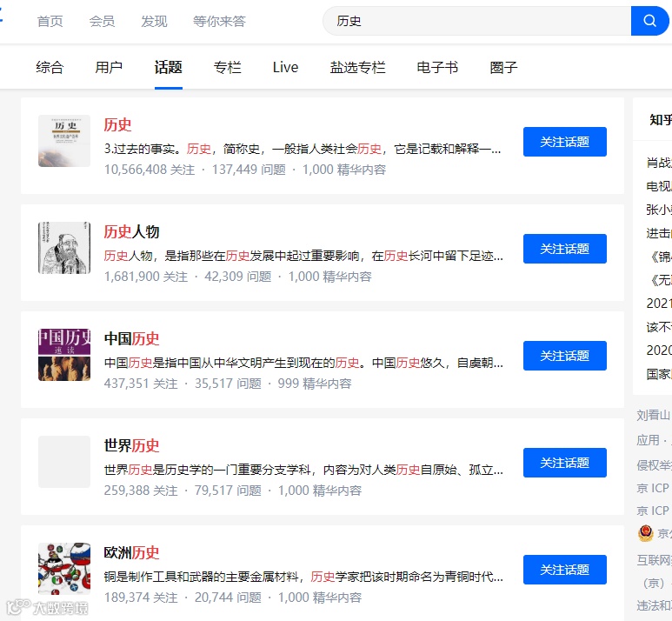672x621 pixels.
Task: Open the 历史 topic title link
Action: (118, 124)
